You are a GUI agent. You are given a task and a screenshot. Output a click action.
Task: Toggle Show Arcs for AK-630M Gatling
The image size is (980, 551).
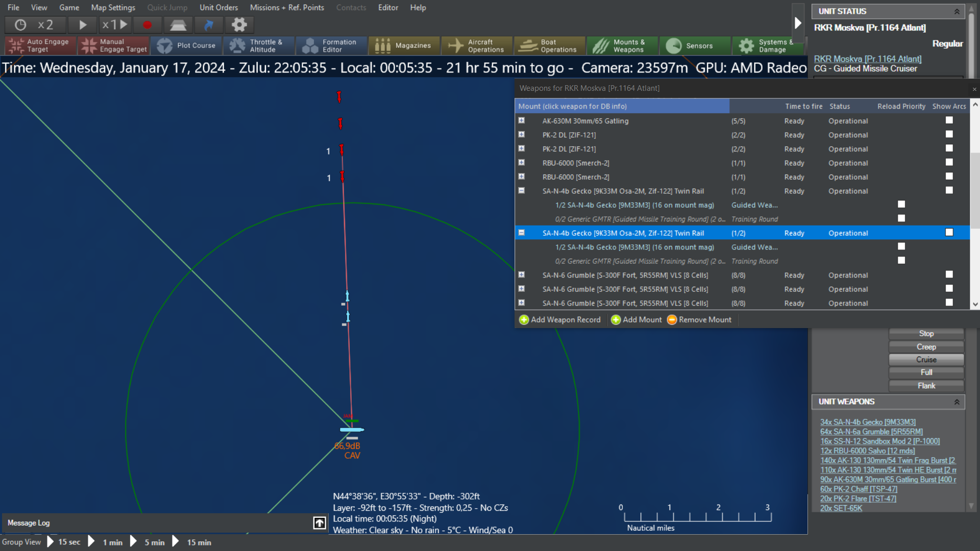pyautogui.click(x=949, y=120)
